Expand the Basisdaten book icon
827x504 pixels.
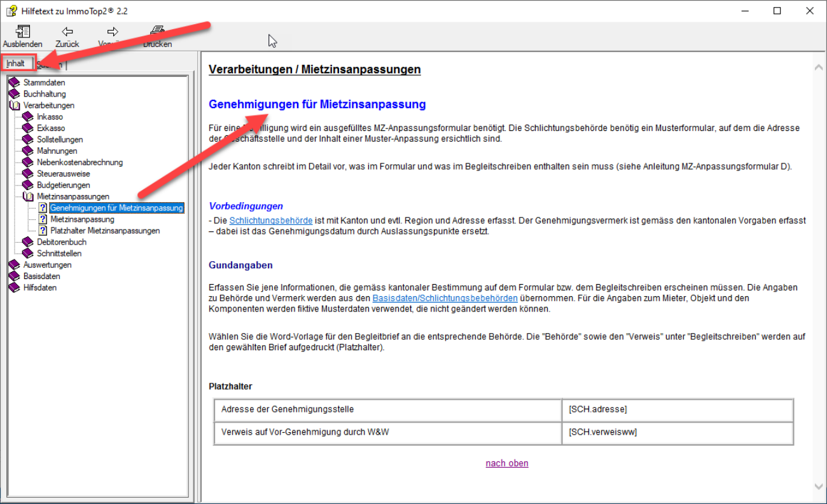[x=15, y=276]
